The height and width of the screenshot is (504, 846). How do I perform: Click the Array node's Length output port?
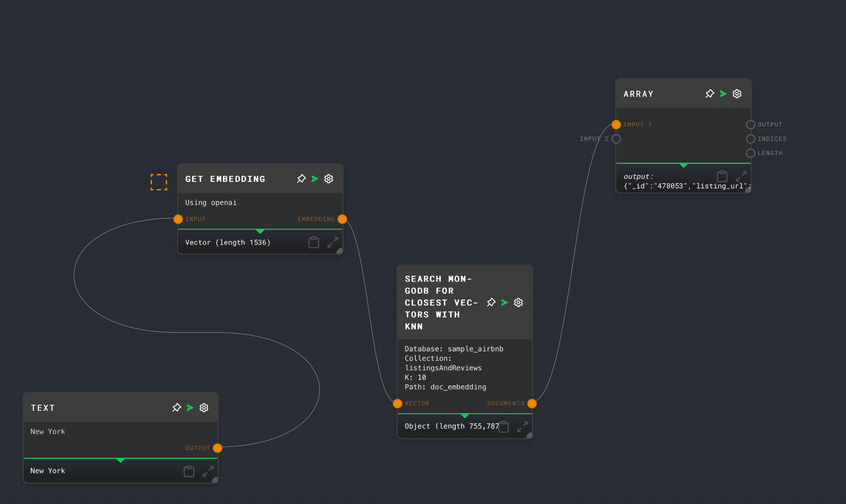[x=750, y=153]
